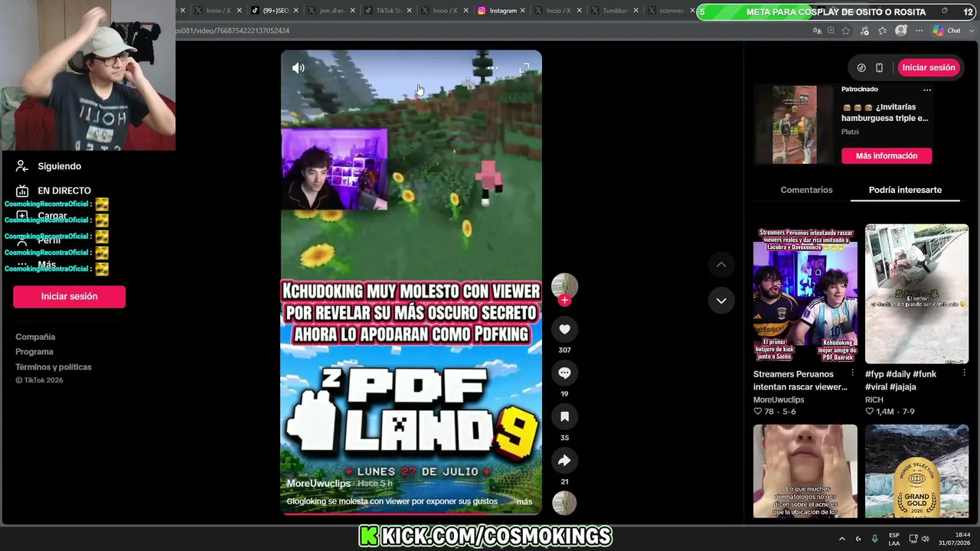The height and width of the screenshot is (551, 980).
Task: Open Compañía footer link
Action: tap(35, 337)
